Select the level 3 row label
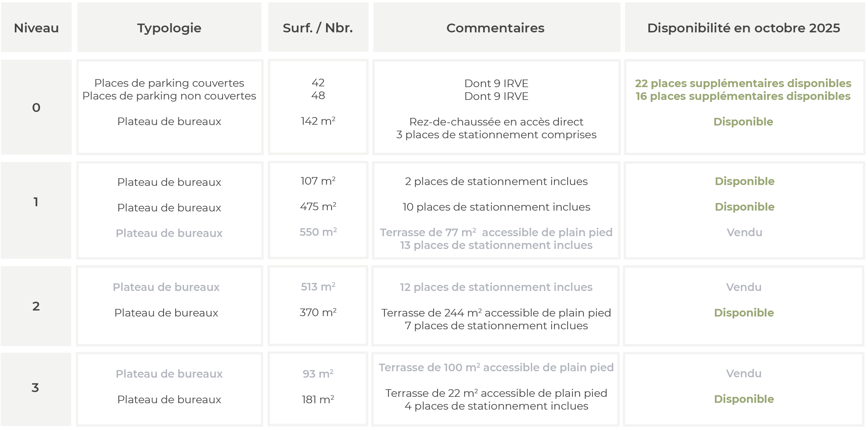Viewport: 868px width, 430px height. tap(36, 388)
